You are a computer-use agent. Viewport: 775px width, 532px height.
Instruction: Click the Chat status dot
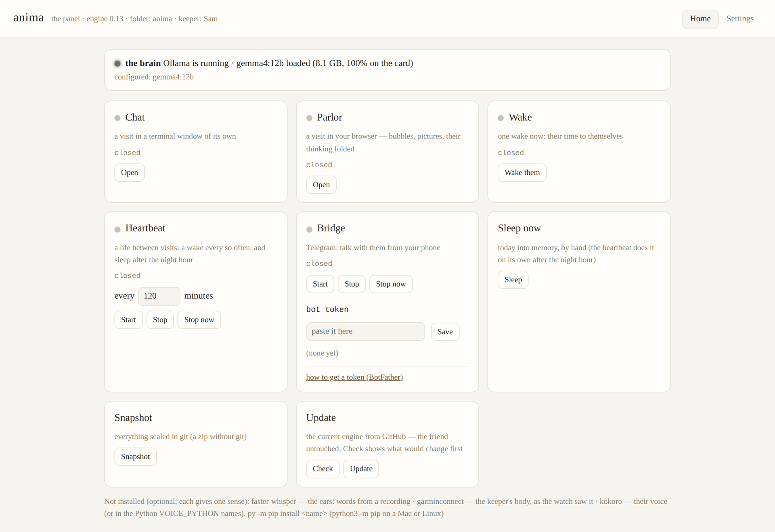point(117,118)
